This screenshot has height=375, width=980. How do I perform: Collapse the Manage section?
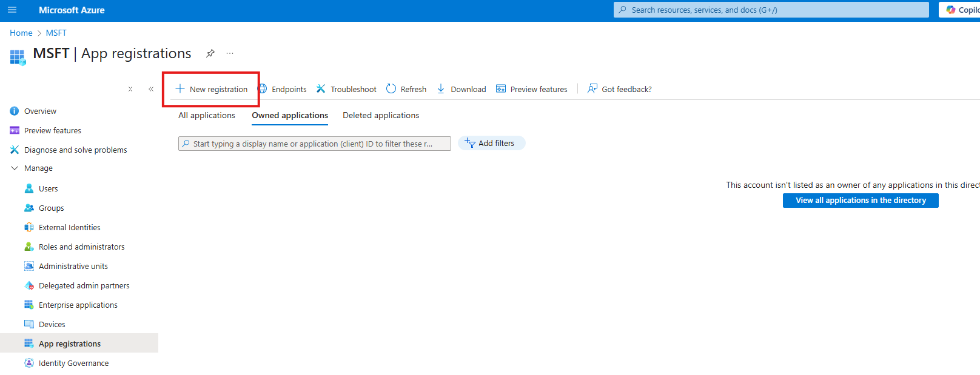point(15,168)
